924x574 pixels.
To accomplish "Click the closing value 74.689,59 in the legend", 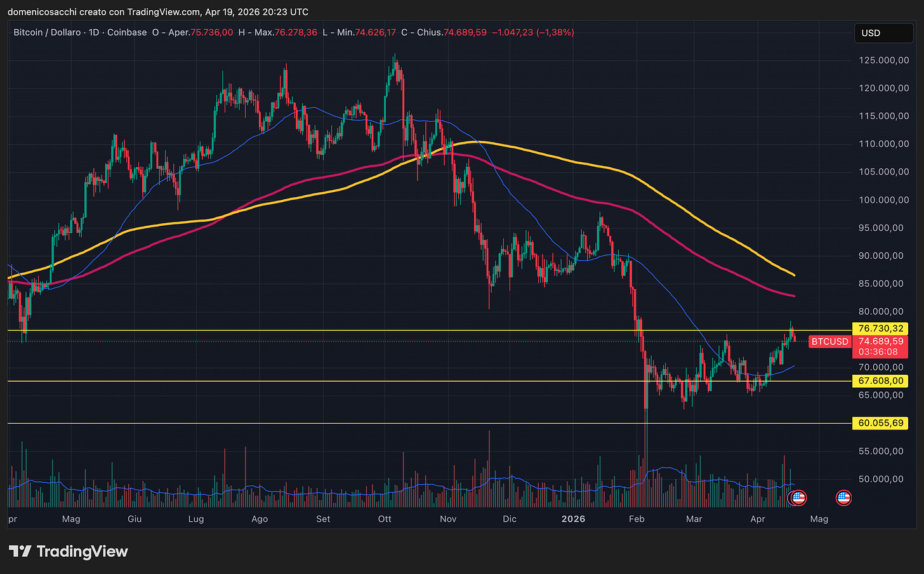I will pos(465,32).
